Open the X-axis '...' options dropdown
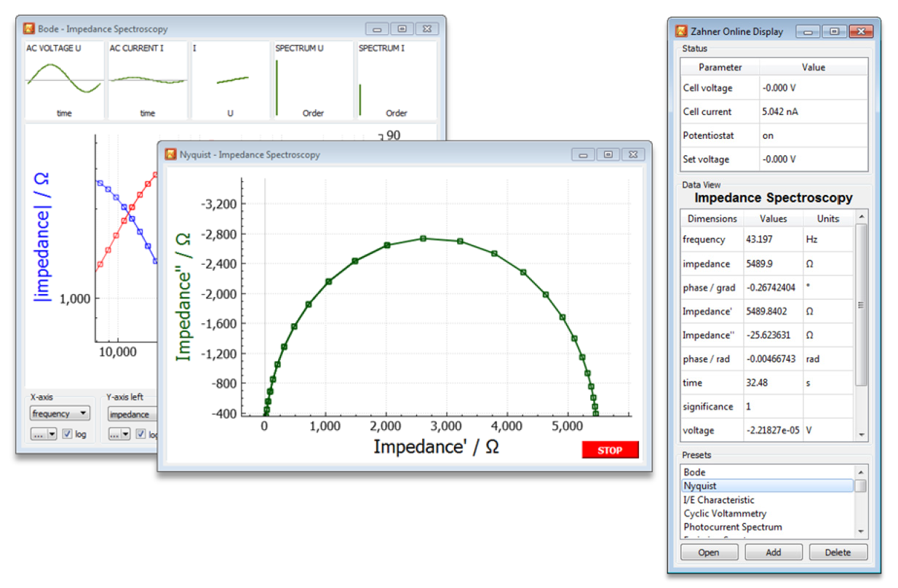This screenshot has height=588, width=898. (44, 434)
